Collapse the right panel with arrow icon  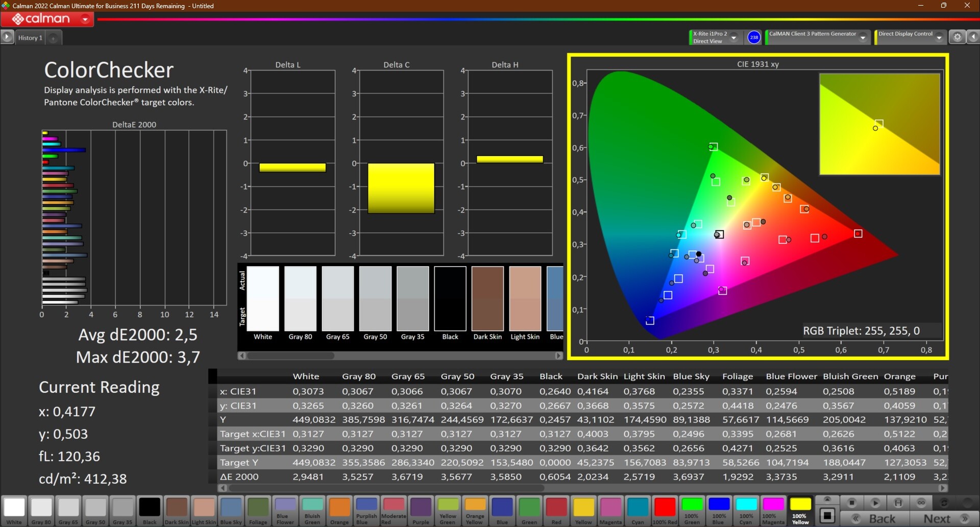coord(973,37)
